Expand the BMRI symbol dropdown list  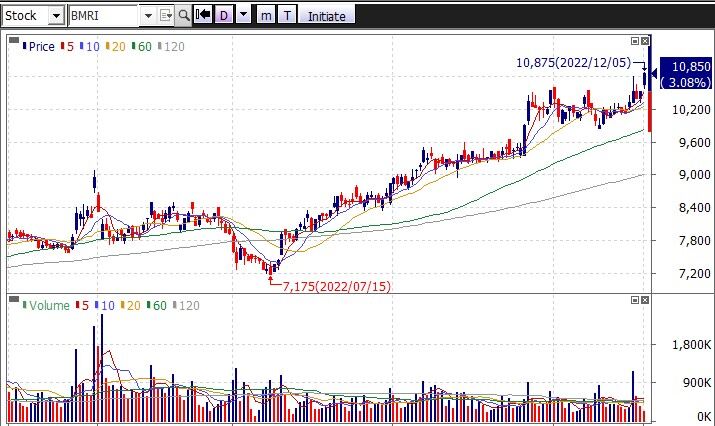click(147, 16)
